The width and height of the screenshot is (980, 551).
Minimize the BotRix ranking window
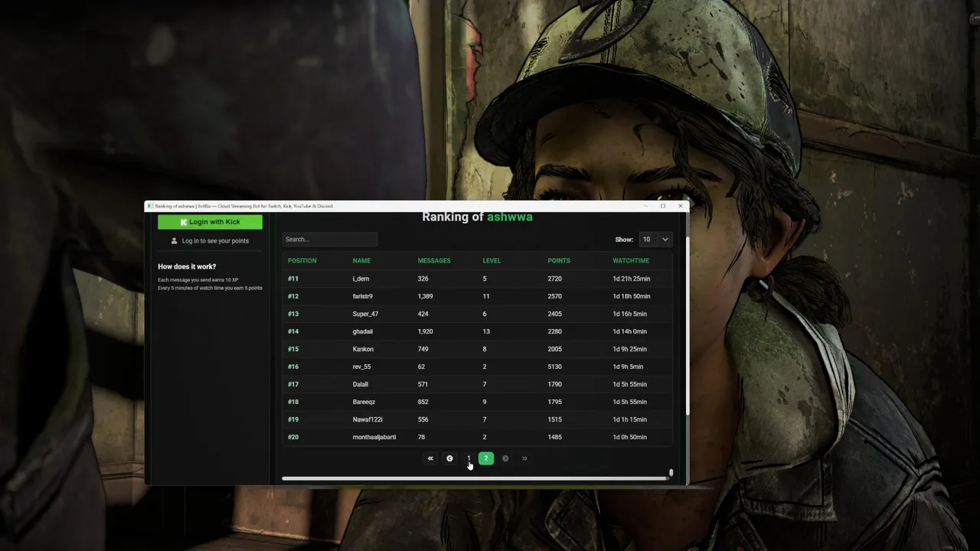point(645,206)
